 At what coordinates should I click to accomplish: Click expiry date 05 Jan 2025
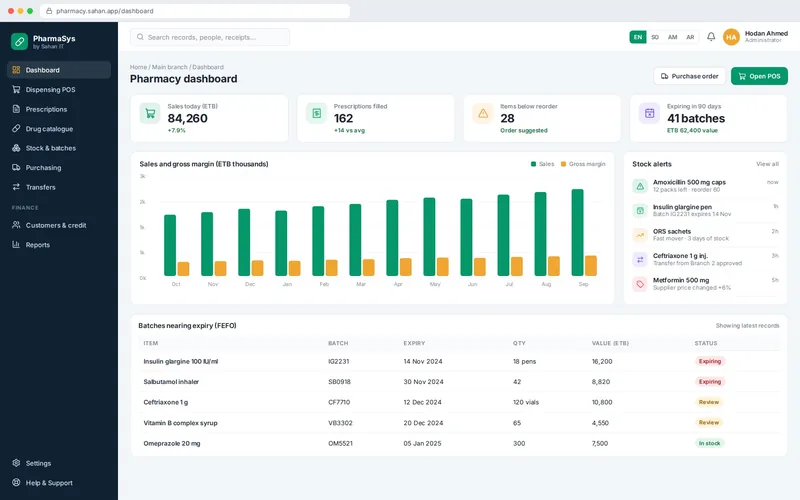[422, 443]
